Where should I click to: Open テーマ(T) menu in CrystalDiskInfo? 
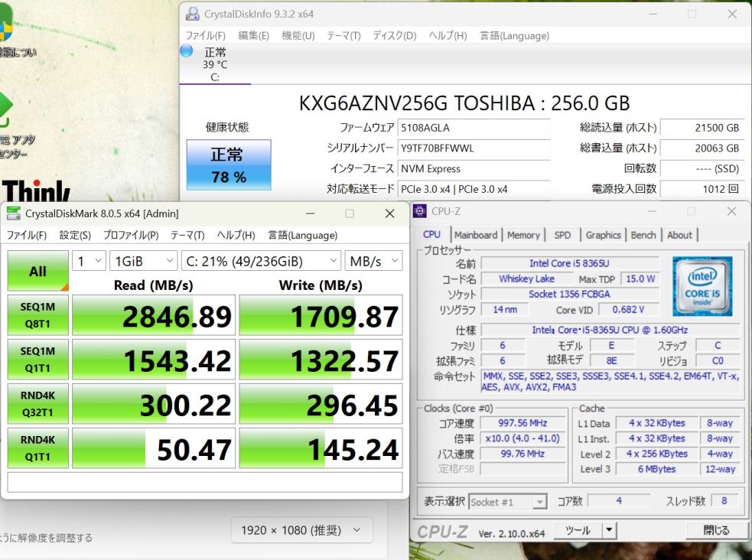[343, 35]
